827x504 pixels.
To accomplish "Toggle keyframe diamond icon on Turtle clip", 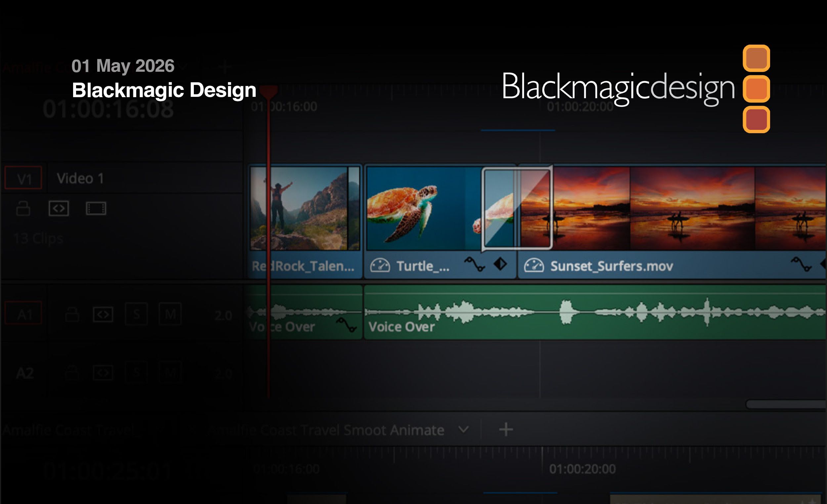I will pyautogui.click(x=501, y=264).
